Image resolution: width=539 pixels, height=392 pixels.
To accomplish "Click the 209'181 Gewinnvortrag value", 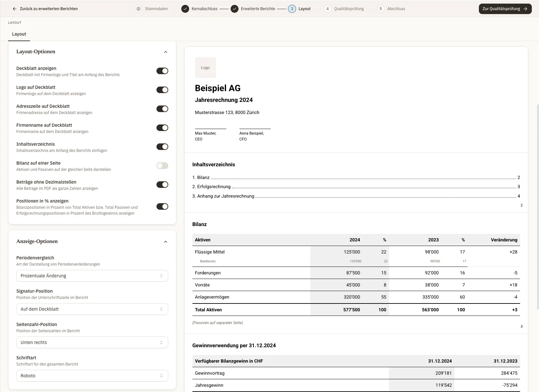I will [x=444, y=373].
